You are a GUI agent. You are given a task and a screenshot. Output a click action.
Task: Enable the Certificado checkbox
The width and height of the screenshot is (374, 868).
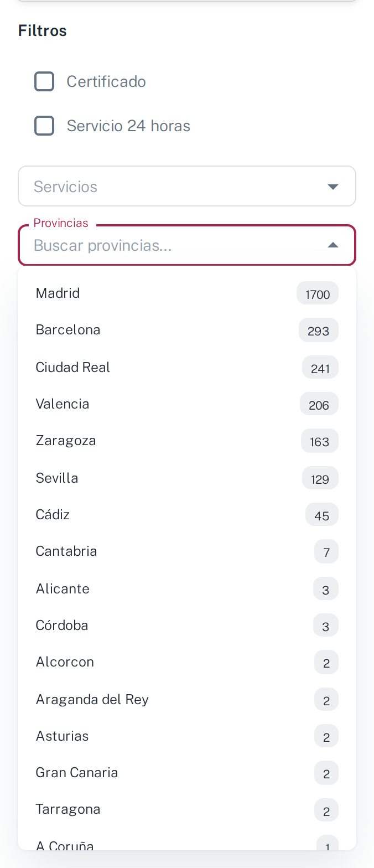44,81
